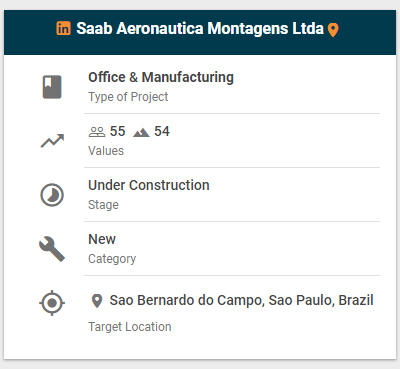This screenshot has height=369, width=400.
Task: Click the bookmark book icon
Action: [x=52, y=87]
